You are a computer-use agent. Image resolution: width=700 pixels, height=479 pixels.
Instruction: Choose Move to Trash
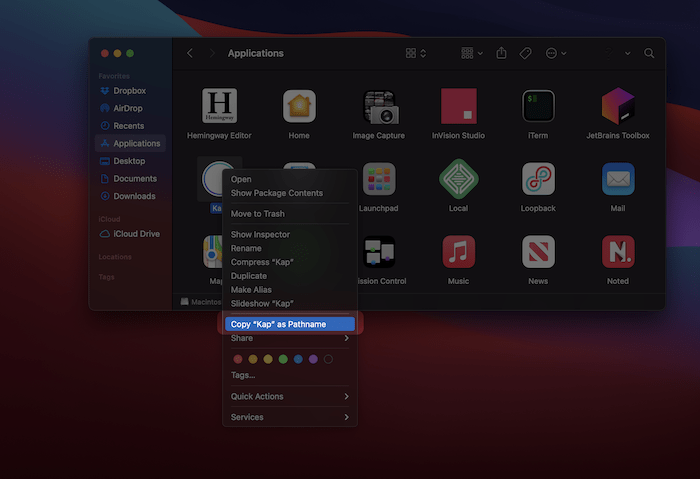[x=290, y=214]
